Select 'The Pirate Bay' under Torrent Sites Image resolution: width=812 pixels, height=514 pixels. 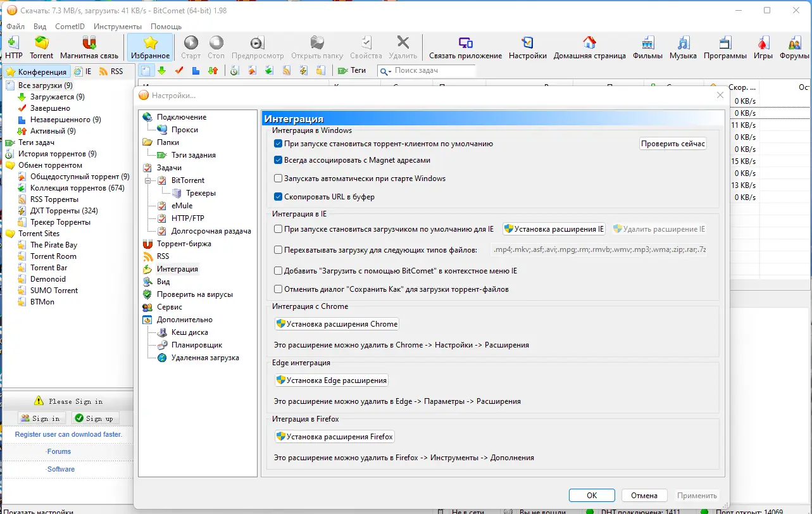point(54,245)
